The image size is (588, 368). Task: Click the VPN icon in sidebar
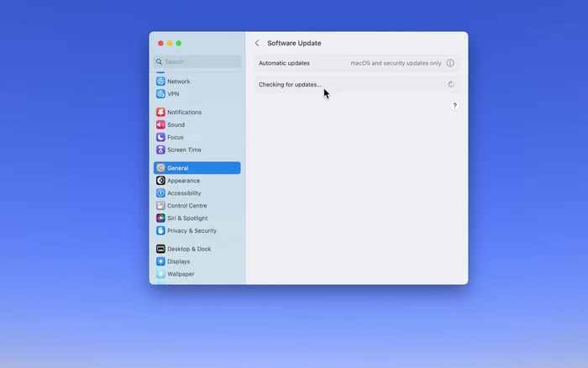pos(160,94)
